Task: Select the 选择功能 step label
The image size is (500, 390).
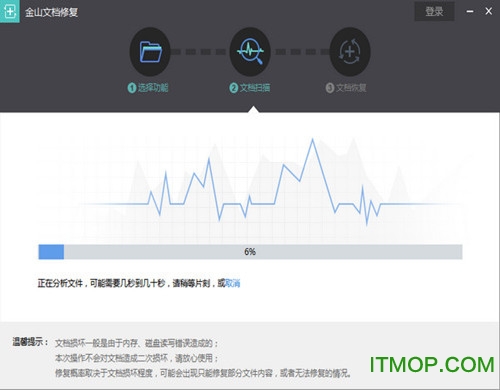Action: pyautogui.click(x=148, y=88)
